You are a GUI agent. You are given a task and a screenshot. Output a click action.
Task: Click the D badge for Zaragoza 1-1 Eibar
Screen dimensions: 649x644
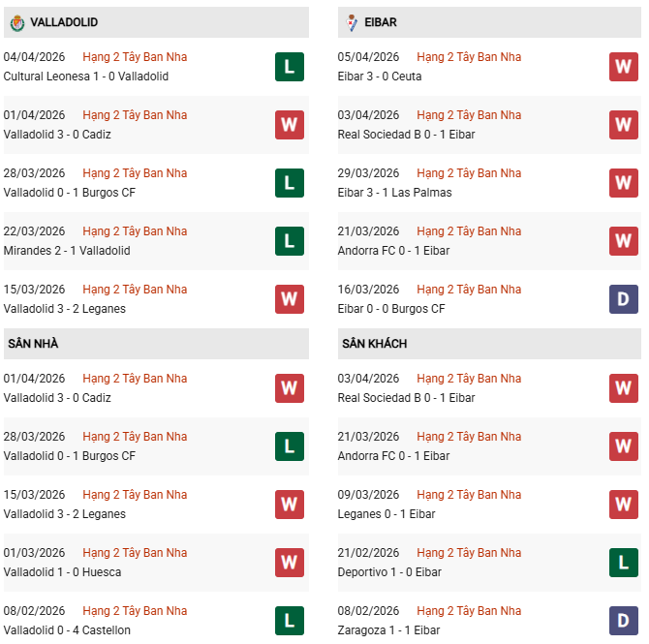pos(623,621)
